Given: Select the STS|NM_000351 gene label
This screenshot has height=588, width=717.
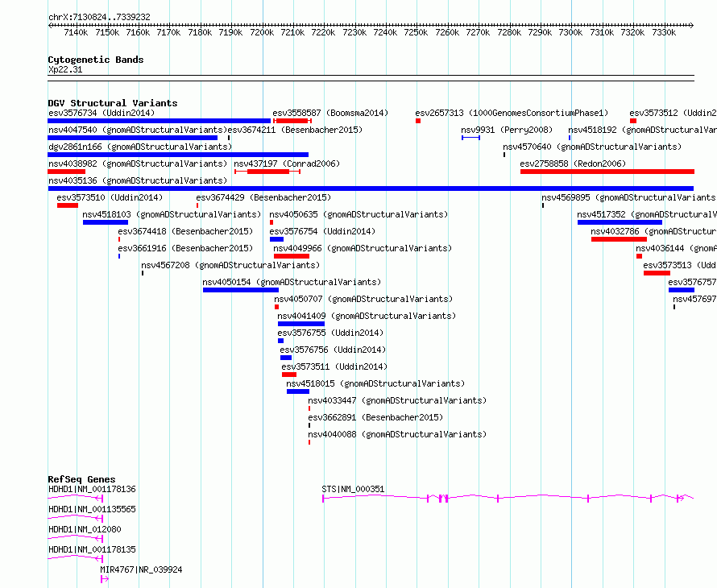Looking at the screenshot, I should (353, 489).
